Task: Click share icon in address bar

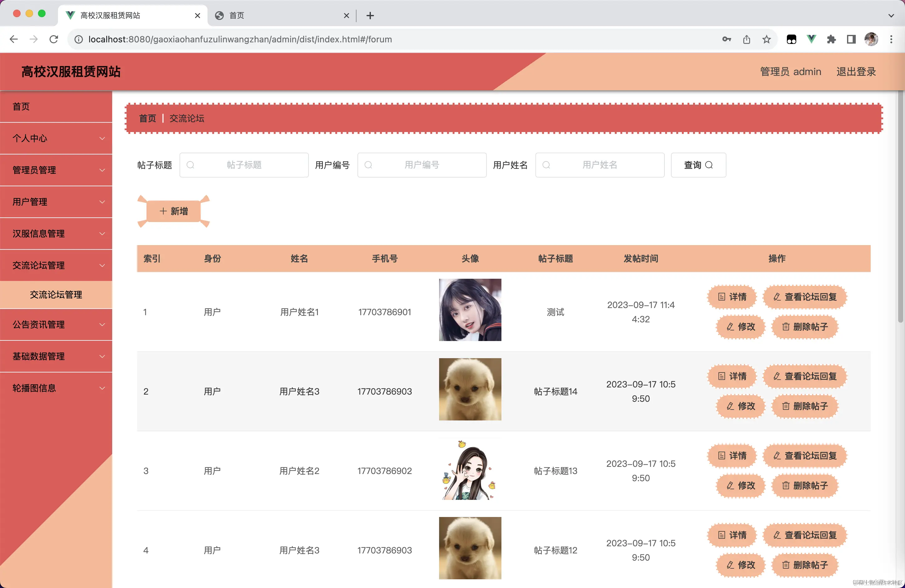Action: (746, 39)
